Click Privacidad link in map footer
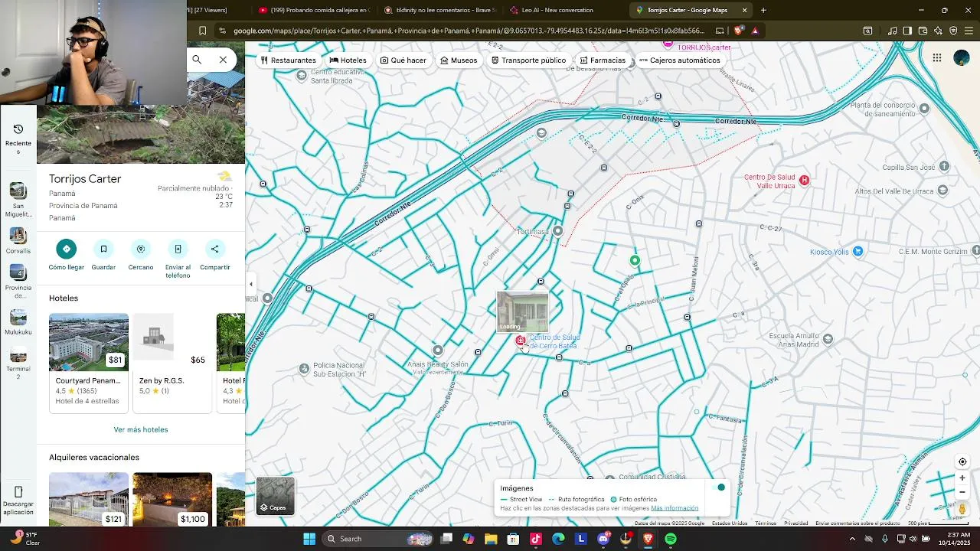The image size is (980, 551). click(x=795, y=523)
